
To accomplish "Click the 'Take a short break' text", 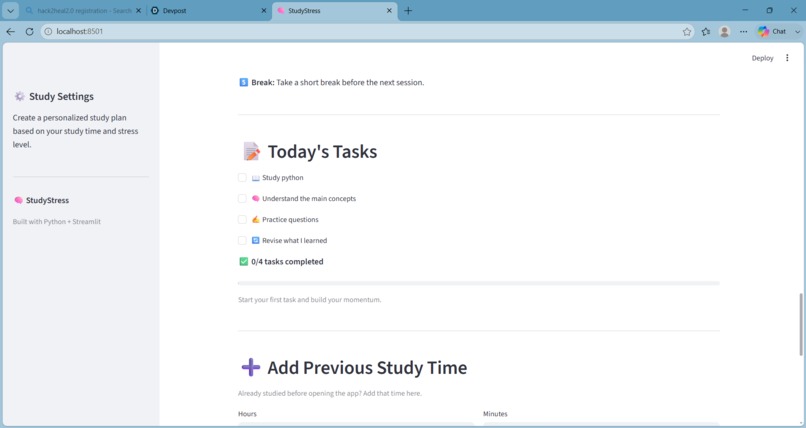I will (x=350, y=82).
